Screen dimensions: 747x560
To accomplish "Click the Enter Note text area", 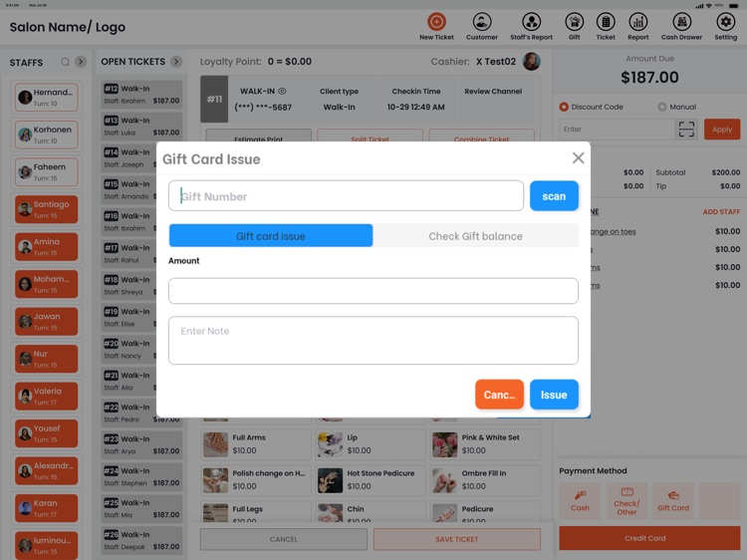I will (373, 341).
